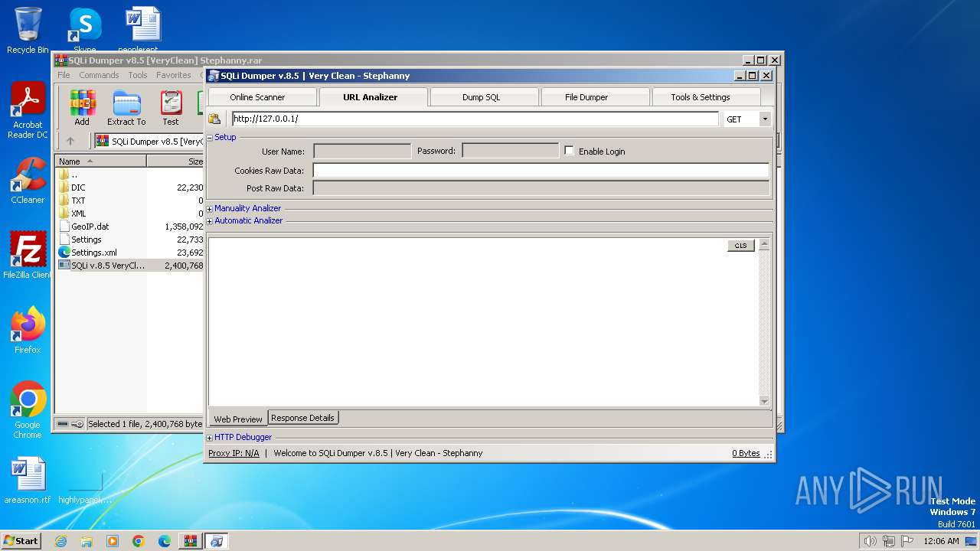Click the URL input field

point(475,119)
